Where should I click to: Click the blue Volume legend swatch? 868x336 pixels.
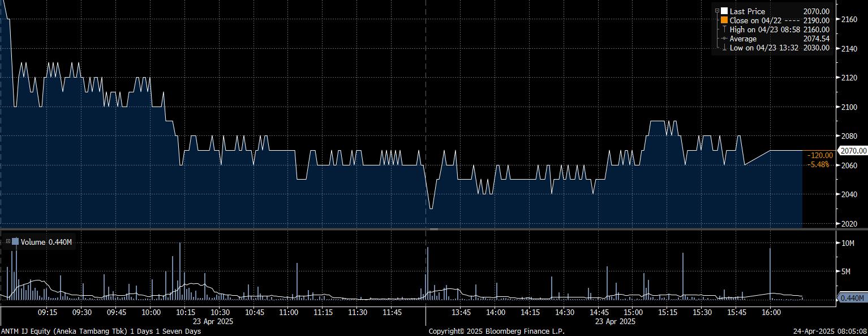[15, 242]
